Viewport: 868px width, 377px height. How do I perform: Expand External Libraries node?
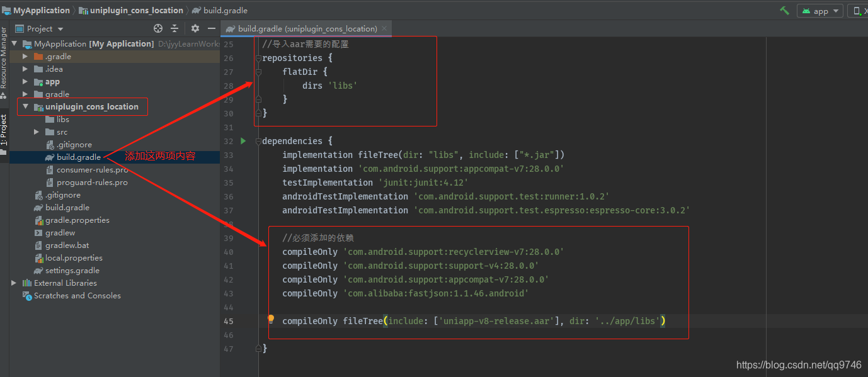(x=14, y=283)
